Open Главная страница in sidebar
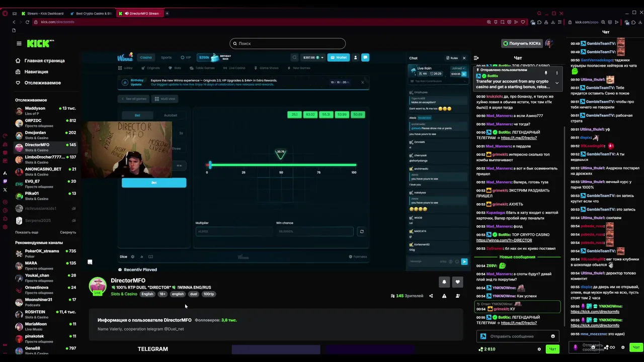Viewport: 644px width, 362px height. 40,61
